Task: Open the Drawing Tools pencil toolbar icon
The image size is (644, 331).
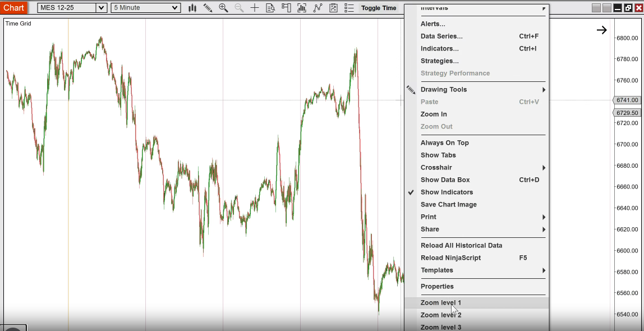Action: click(x=208, y=8)
